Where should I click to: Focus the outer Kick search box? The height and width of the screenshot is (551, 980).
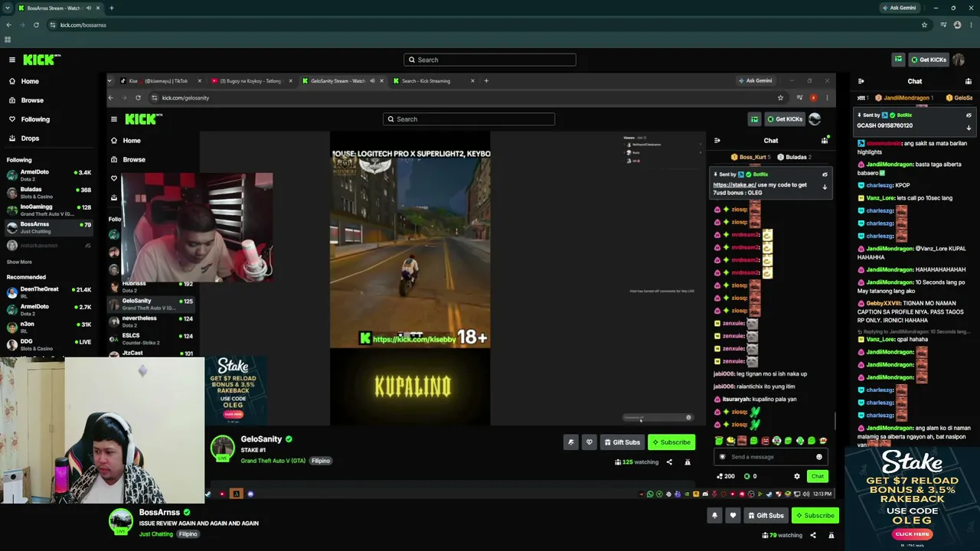coord(490,60)
